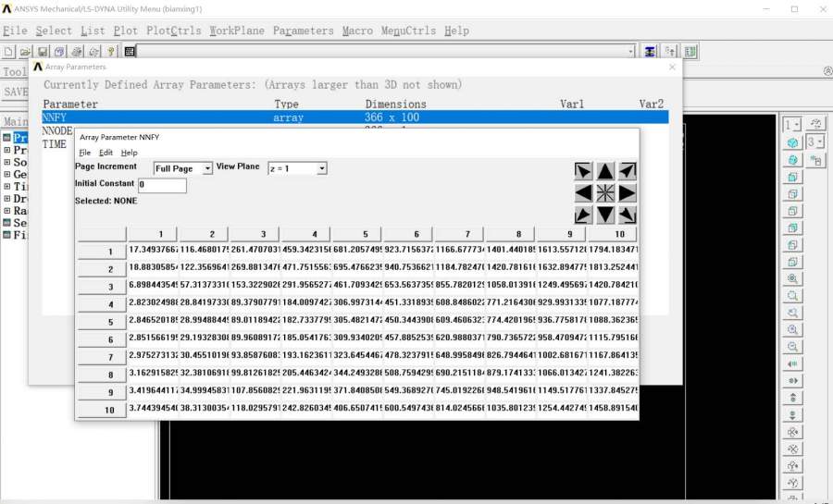Select TIME in Array Parameters list

click(x=55, y=144)
